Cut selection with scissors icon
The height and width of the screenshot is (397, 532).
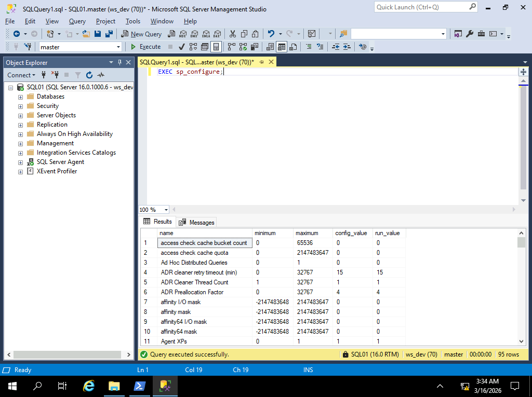coord(232,34)
